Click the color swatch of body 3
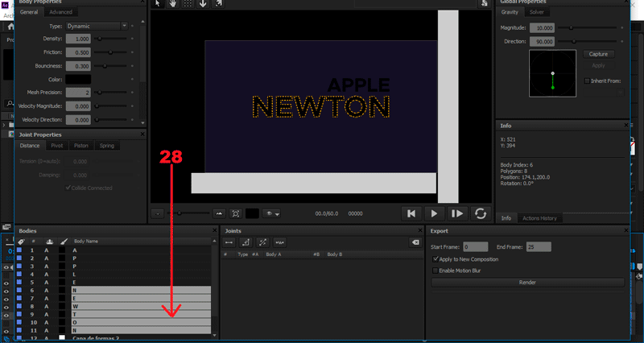Screen dimensions: 644x343 [62, 267]
